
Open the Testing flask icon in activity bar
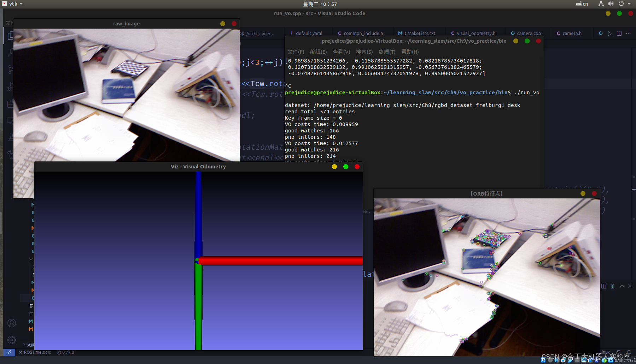click(11, 137)
